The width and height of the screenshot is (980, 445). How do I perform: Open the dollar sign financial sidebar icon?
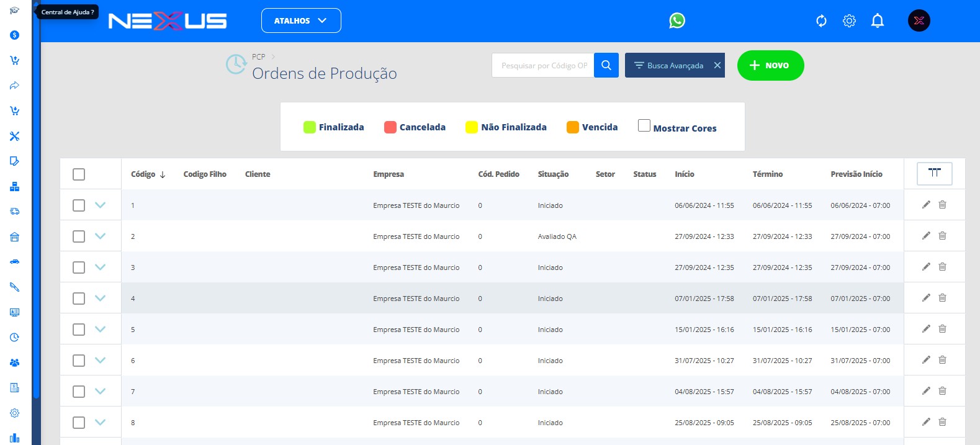coord(15,35)
